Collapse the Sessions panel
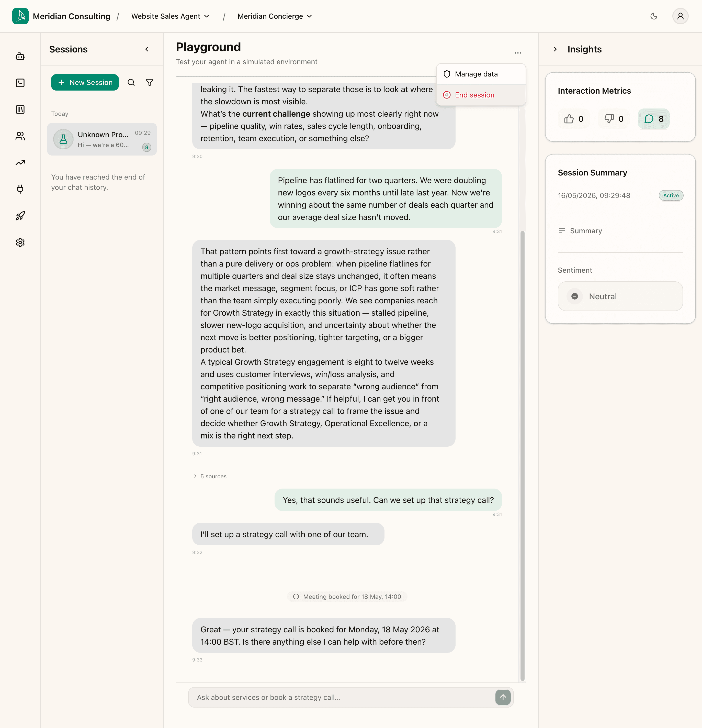 [147, 49]
